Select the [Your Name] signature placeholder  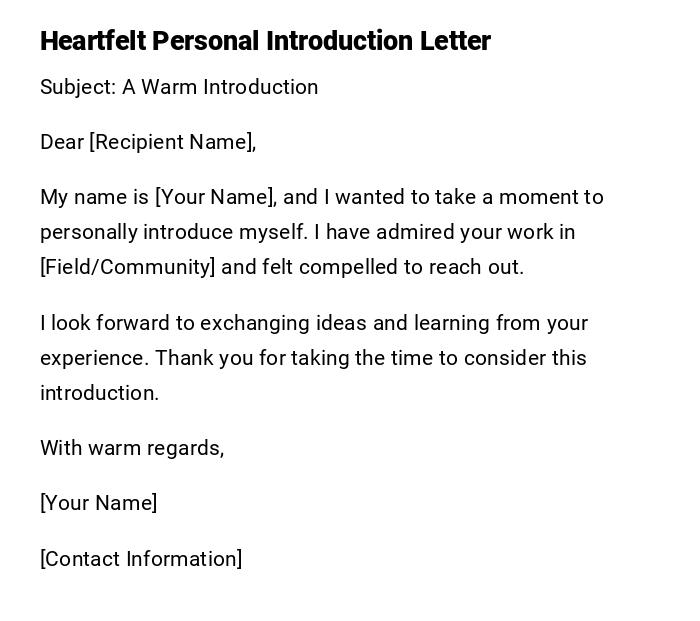(x=99, y=503)
